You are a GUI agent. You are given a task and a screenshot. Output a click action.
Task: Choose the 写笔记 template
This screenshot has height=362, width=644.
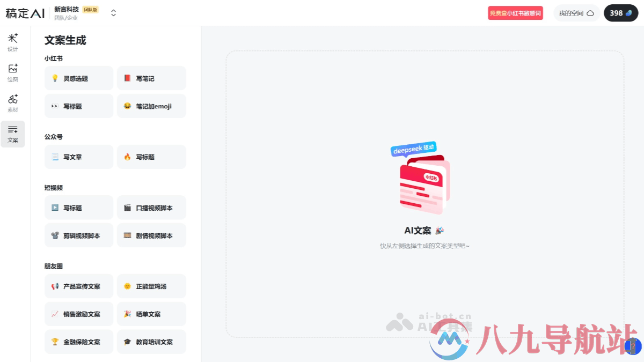click(x=151, y=78)
